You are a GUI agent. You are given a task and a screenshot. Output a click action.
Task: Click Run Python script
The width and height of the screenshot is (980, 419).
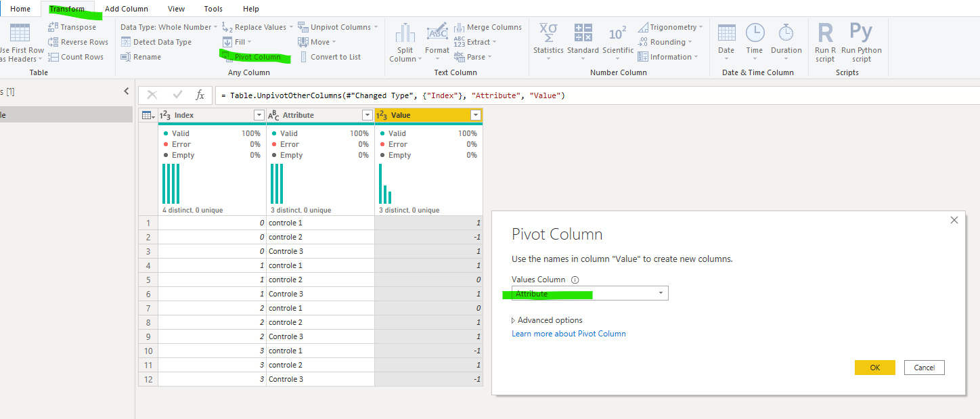(862, 43)
